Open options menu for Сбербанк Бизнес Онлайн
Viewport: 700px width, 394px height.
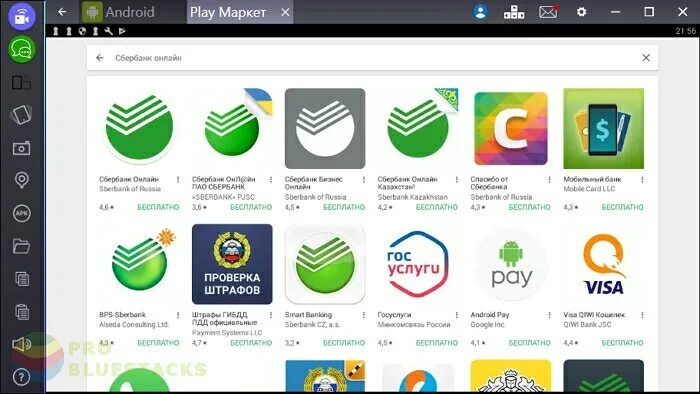point(364,180)
